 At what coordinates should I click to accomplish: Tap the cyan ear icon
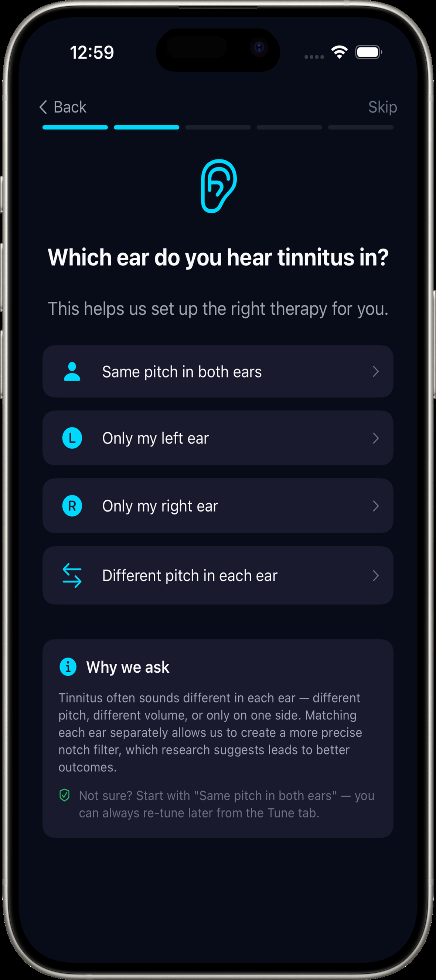[219, 186]
